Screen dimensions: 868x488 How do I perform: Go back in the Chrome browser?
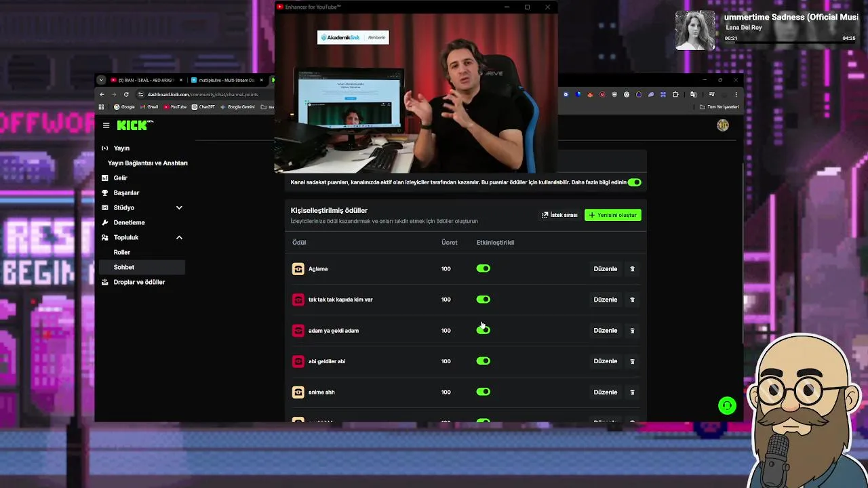tap(102, 94)
